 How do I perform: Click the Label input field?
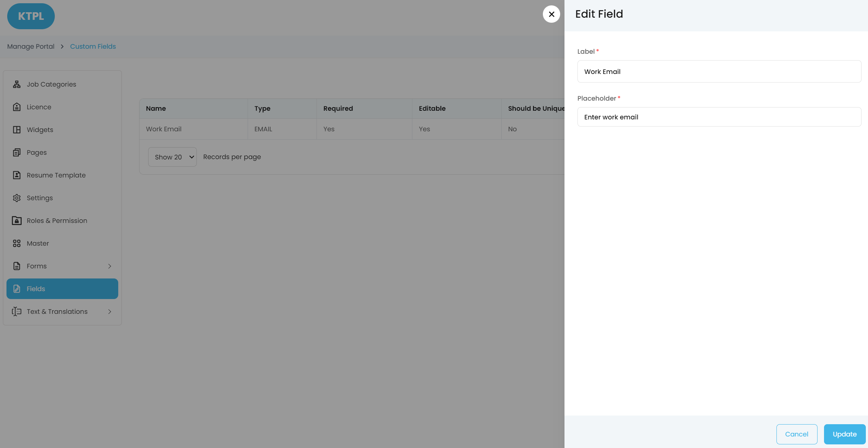719,71
